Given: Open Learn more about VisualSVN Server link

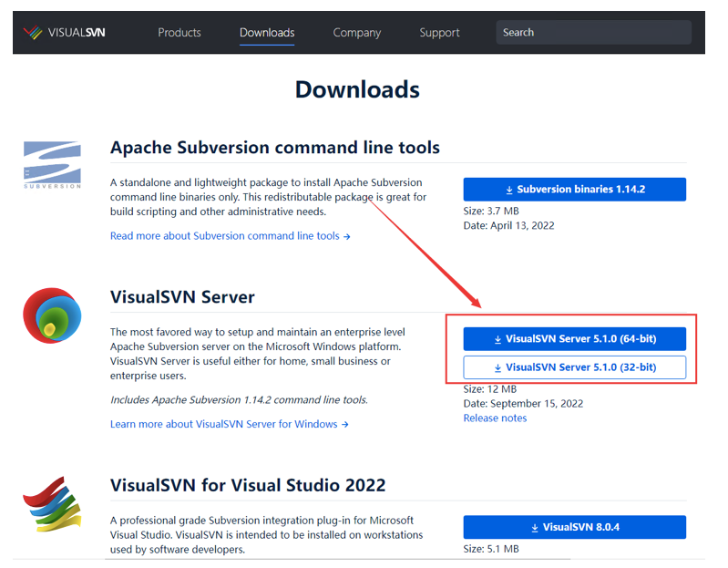Looking at the screenshot, I should (x=229, y=424).
